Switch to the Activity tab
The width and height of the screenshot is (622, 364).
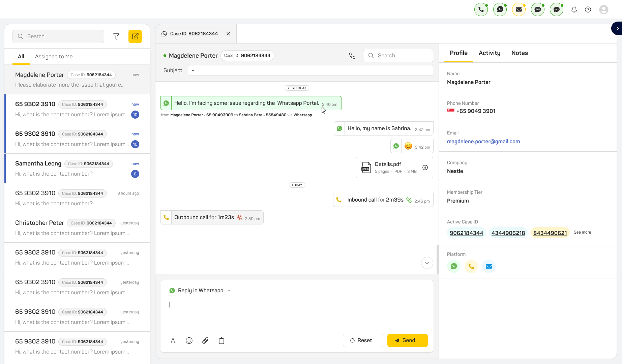click(490, 53)
